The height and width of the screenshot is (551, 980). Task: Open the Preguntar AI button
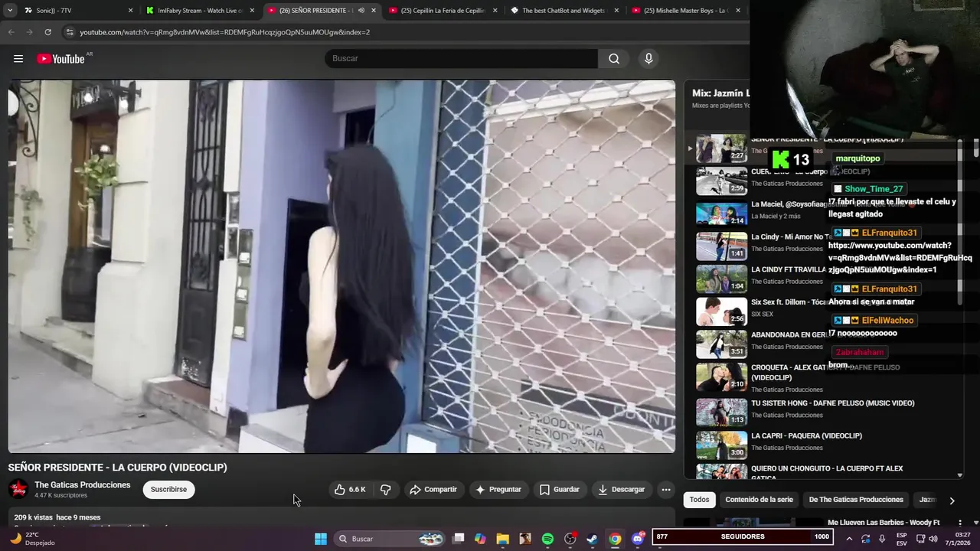click(x=498, y=490)
